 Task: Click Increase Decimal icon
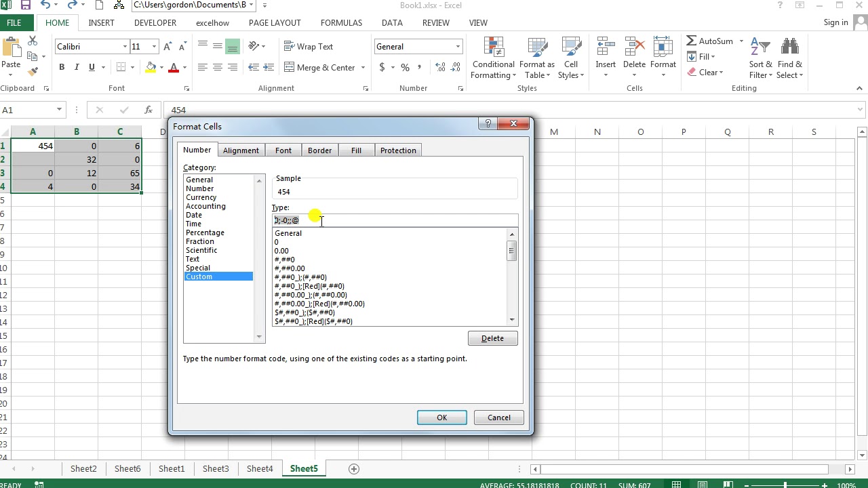click(440, 67)
